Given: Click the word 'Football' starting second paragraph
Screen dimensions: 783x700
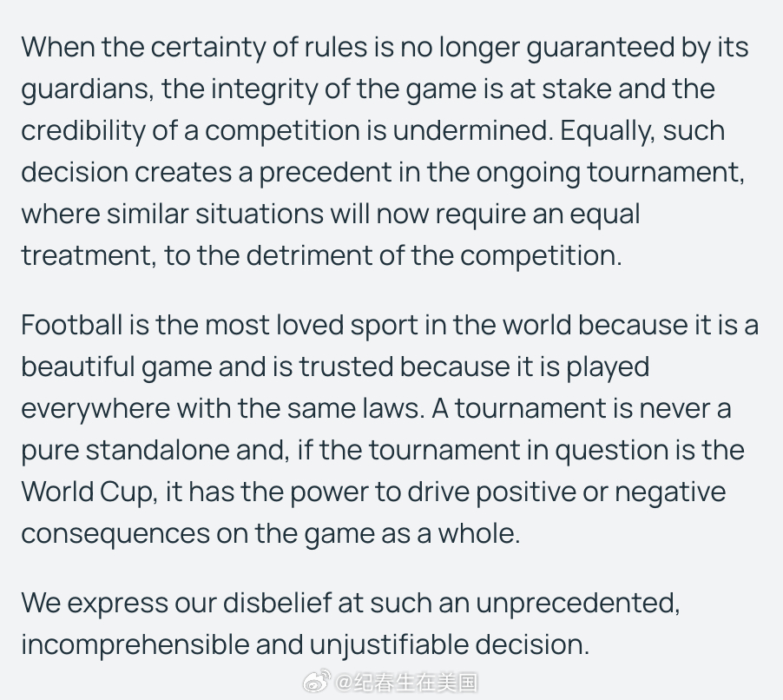Looking at the screenshot, I should pos(71,325).
